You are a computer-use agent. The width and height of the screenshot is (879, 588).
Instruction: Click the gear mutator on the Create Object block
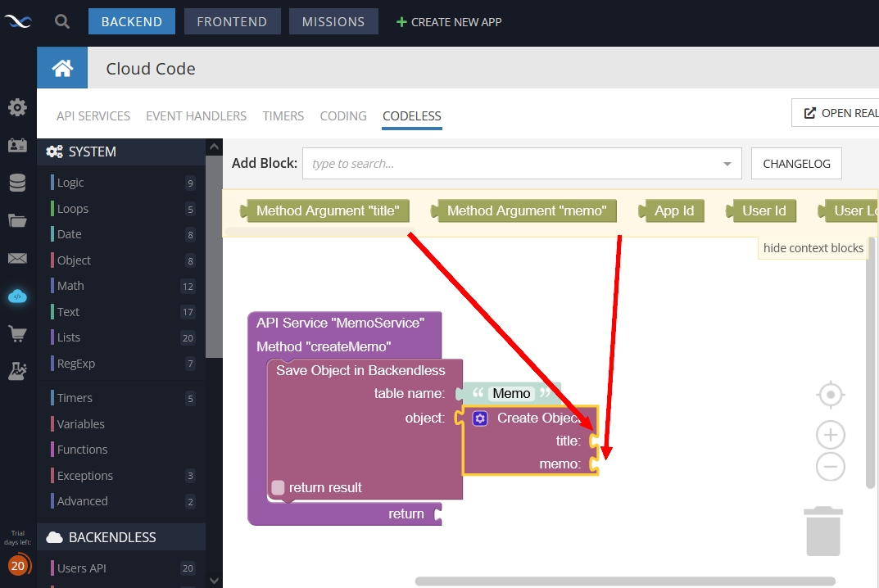pyautogui.click(x=480, y=418)
